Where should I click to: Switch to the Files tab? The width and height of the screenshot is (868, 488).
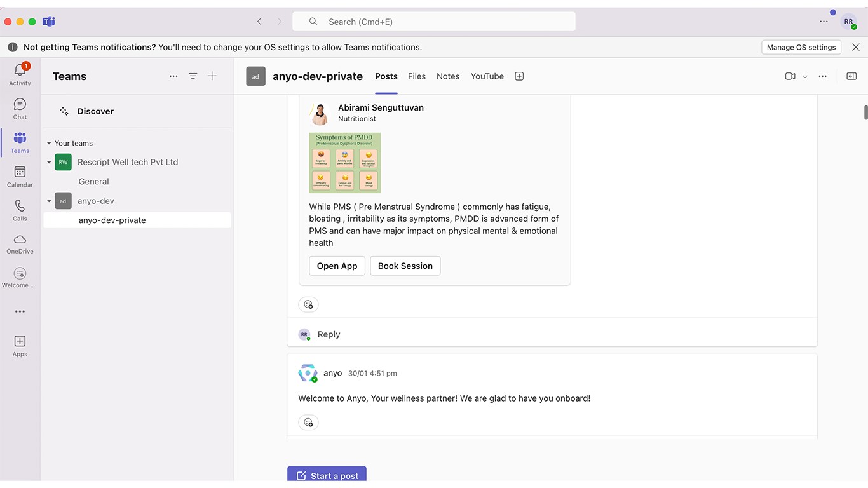tap(417, 76)
